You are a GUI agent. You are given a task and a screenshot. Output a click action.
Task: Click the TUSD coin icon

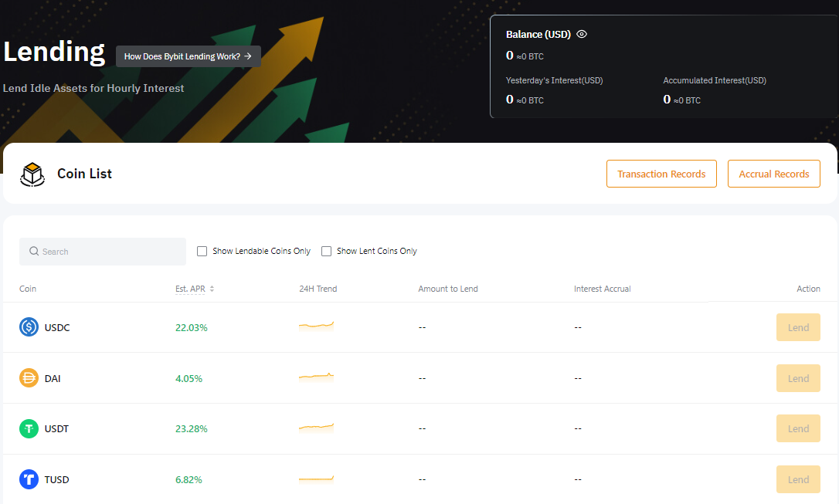pyautogui.click(x=29, y=479)
